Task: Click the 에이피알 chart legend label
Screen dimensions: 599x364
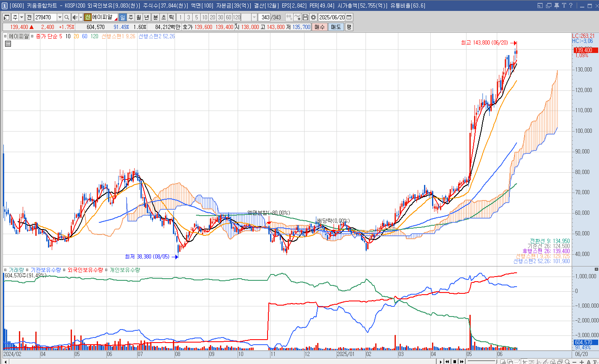Action: click(x=19, y=36)
